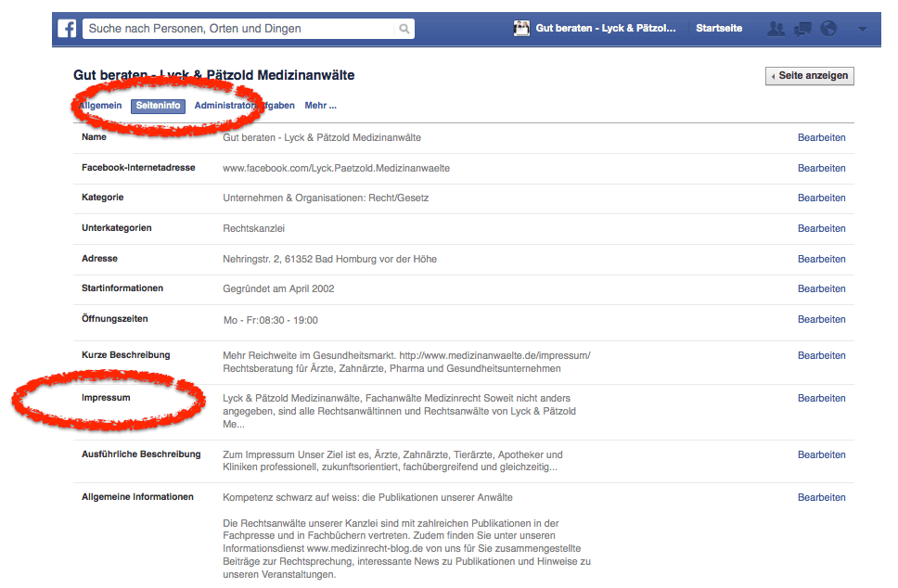898x588 pixels.
Task: Click Bearbeiten for Kategorie
Action: pyautogui.click(x=821, y=198)
